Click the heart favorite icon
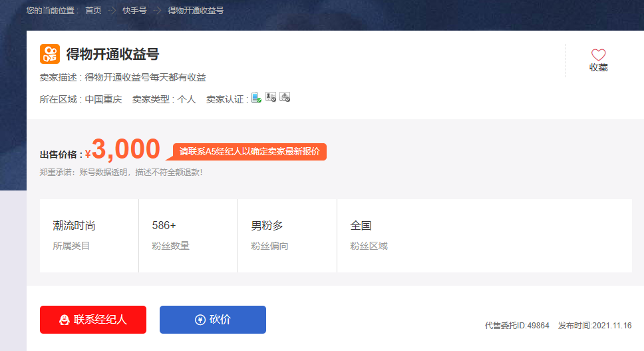Image resolution: width=644 pixels, height=351 pixels. pyautogui.click(x=598, y=55)
